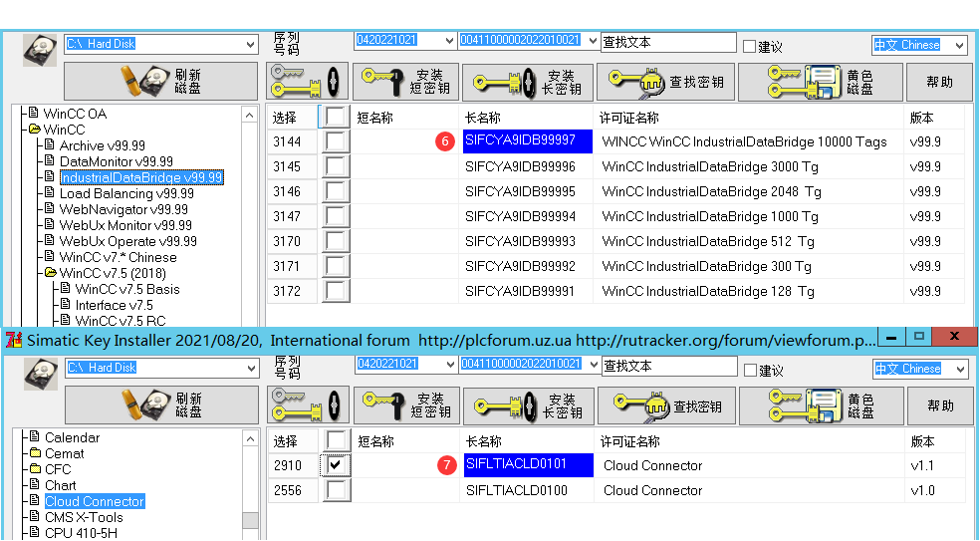Screen dimensions: 980x541
Task: Open Help (帮助) in lower window
Action: (940, 406)
